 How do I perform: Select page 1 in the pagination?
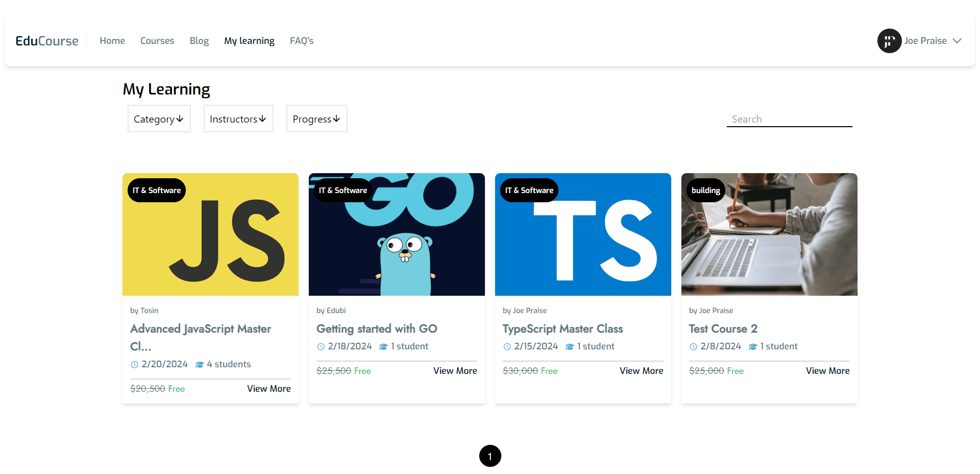click(x=490, y=456)
